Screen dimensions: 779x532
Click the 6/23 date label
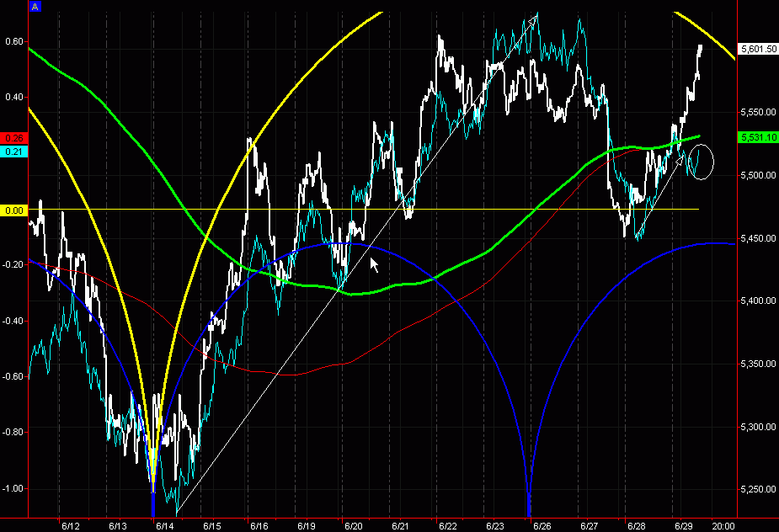[x=495, y=526]
